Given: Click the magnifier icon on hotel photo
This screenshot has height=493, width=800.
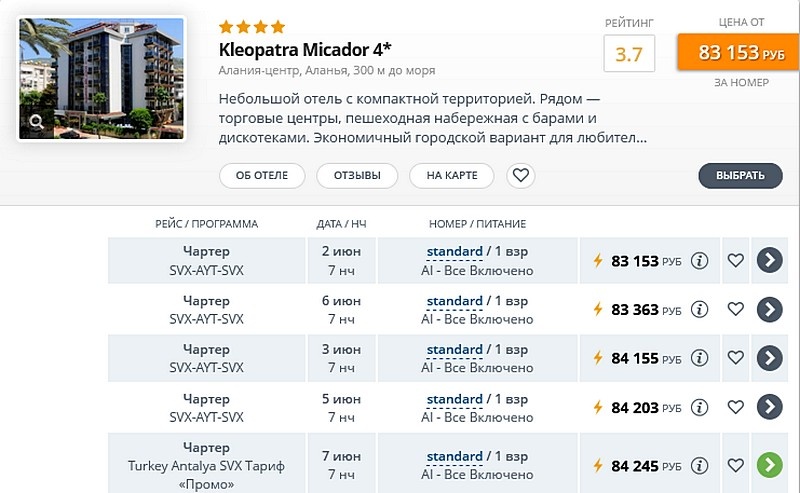Looking at the screenshot, I should pos(36,122).
